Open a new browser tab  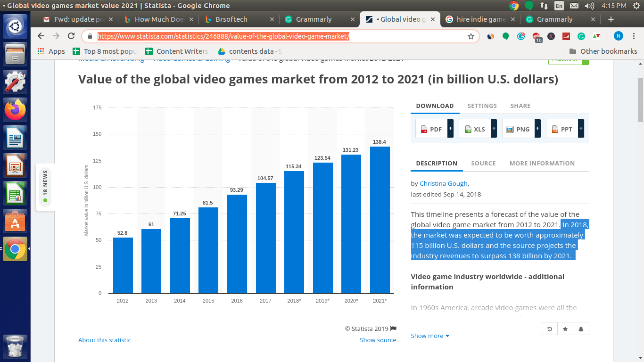[611, 19]
